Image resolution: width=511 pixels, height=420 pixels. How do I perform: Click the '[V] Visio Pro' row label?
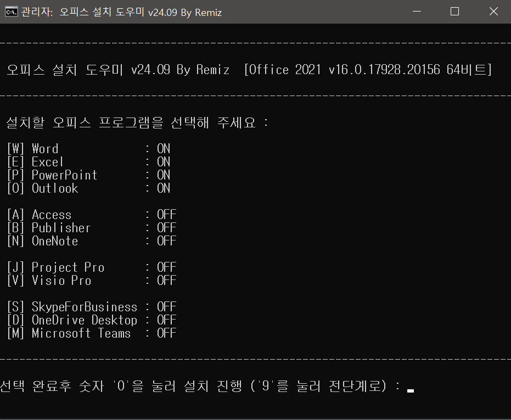tap(49, 281)
